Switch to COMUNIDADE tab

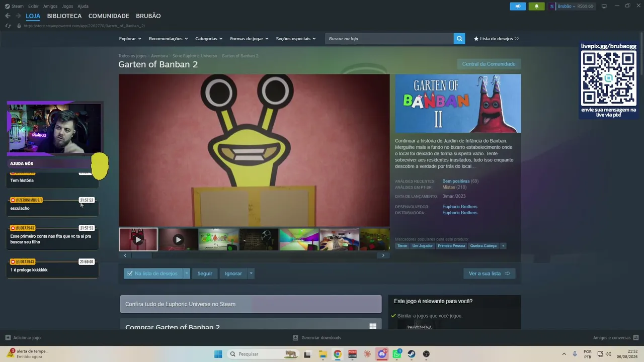click(x=109, y=16)
